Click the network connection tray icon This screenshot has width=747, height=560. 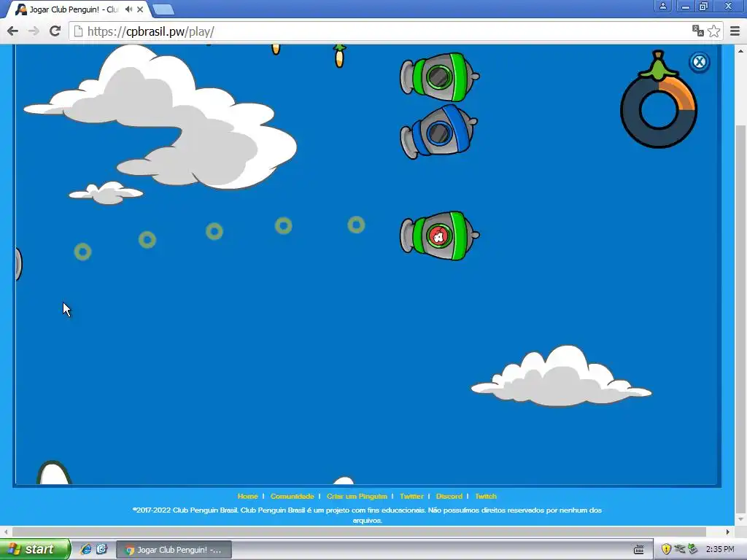680,549
